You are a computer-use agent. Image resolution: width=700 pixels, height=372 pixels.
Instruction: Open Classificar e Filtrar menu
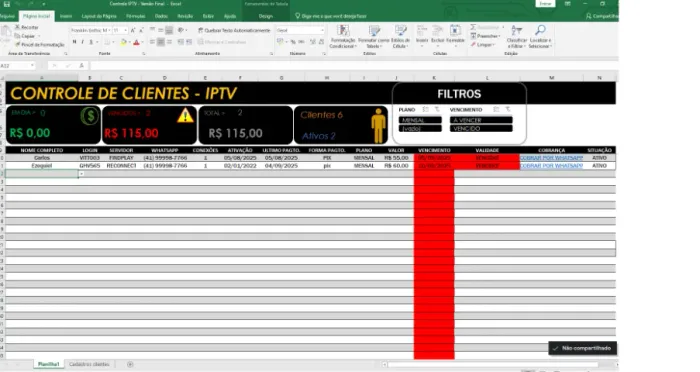pos(517,37)
